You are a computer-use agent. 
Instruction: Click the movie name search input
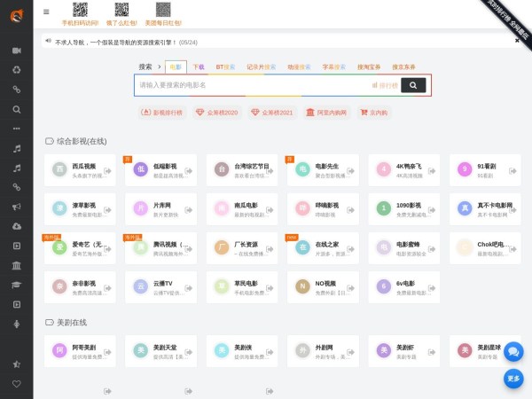pos(253,85)
